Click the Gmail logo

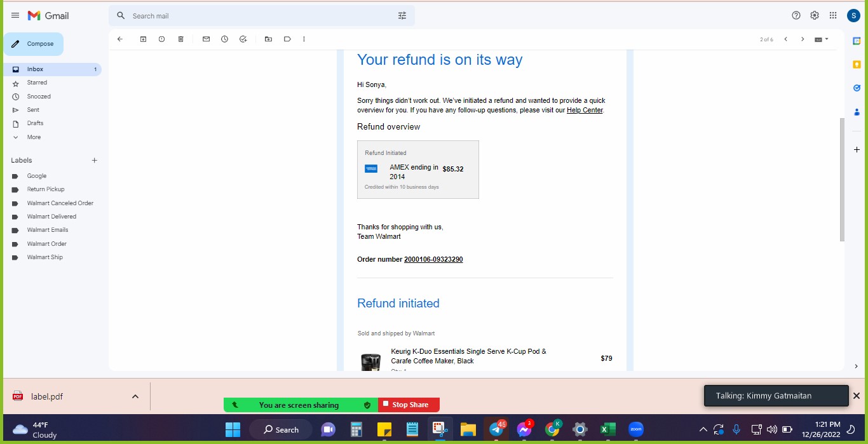click(48, 15)
